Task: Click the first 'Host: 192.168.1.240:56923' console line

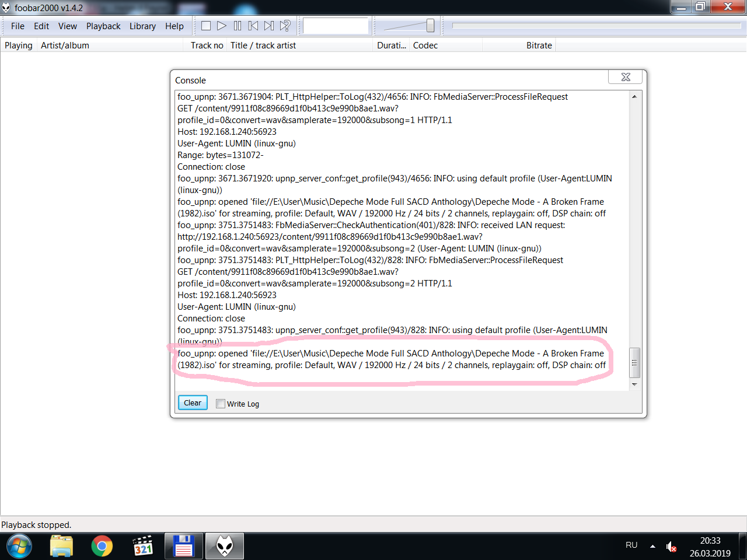Action: pyautogui.click(x=227, y=132)
